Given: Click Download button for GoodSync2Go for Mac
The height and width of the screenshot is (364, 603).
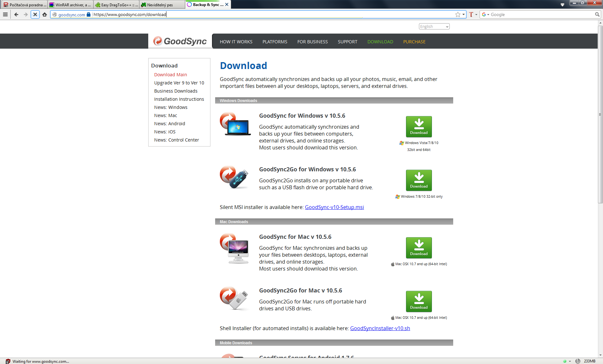Looking at the screenshot, I should [419, 301].
